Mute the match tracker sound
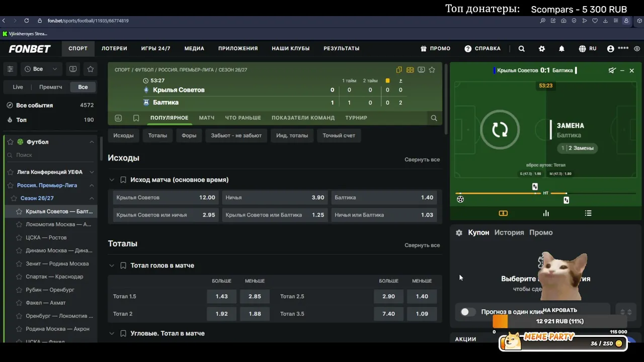This screenshot has height=362, width=644. click(x=612, y=70)
